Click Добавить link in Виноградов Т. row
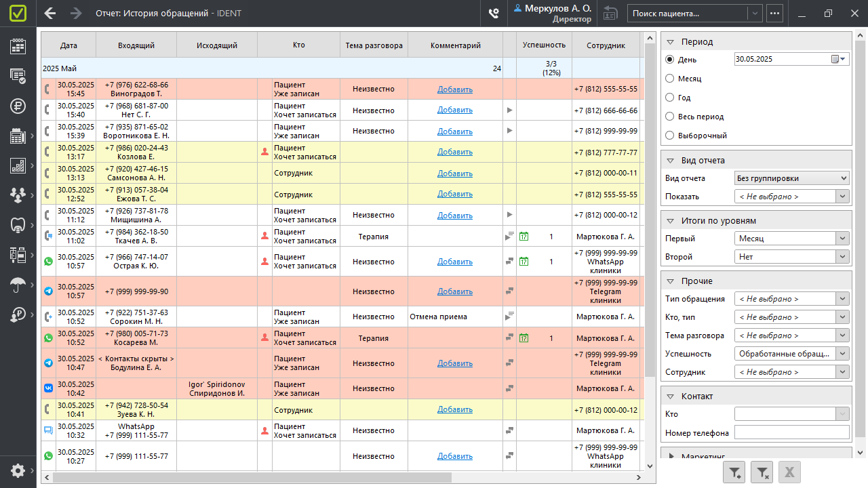 [x=455, y=89]
